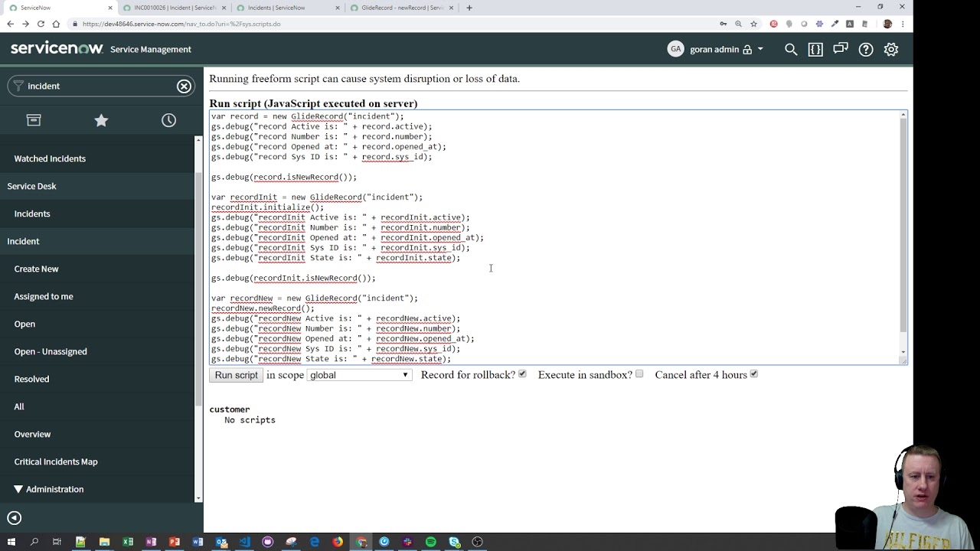Open the scope dropdown showing global
Screen dimensions: 980x551
pyautogui.click(x=359, y=375)
